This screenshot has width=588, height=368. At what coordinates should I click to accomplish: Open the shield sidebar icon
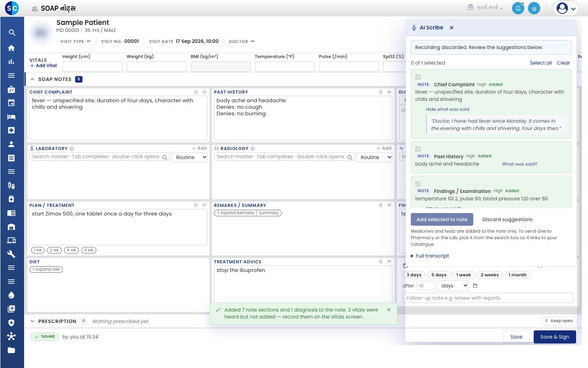click(x=11, y=323)
